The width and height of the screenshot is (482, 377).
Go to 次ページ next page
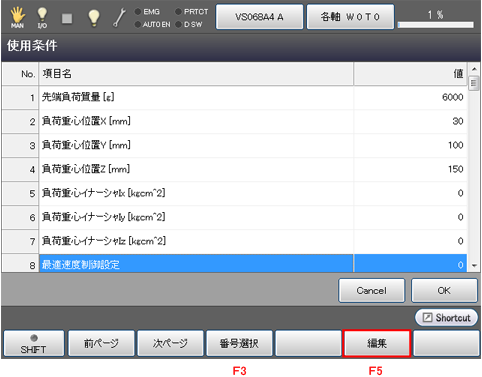coord(170,343)
